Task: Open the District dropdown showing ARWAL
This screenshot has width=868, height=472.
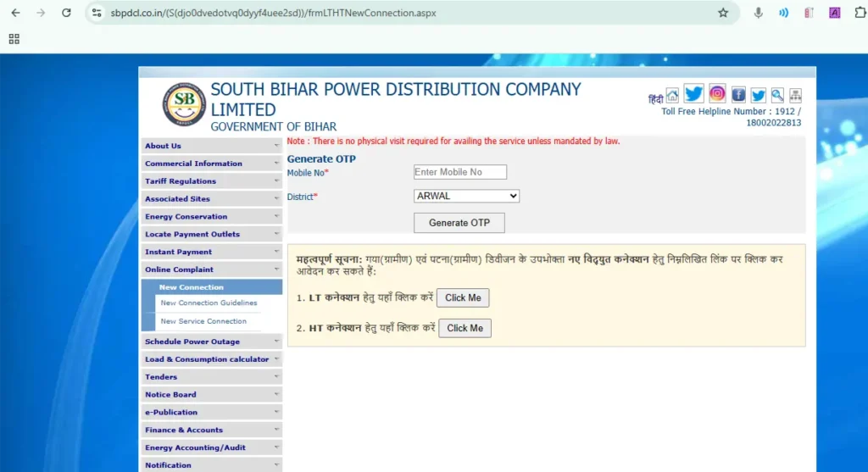Action: pos(466,196)
